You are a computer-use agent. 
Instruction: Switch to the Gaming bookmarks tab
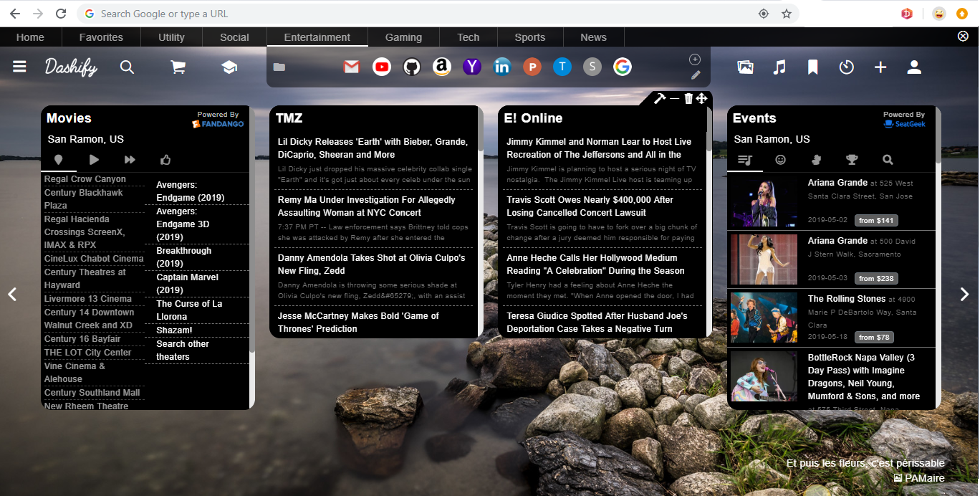(x=403, y=37)
